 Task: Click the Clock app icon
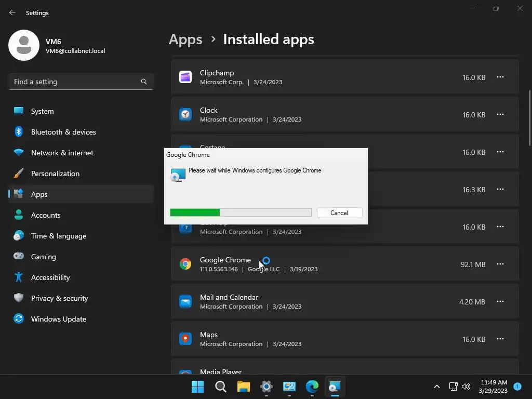tap(185, 115)
